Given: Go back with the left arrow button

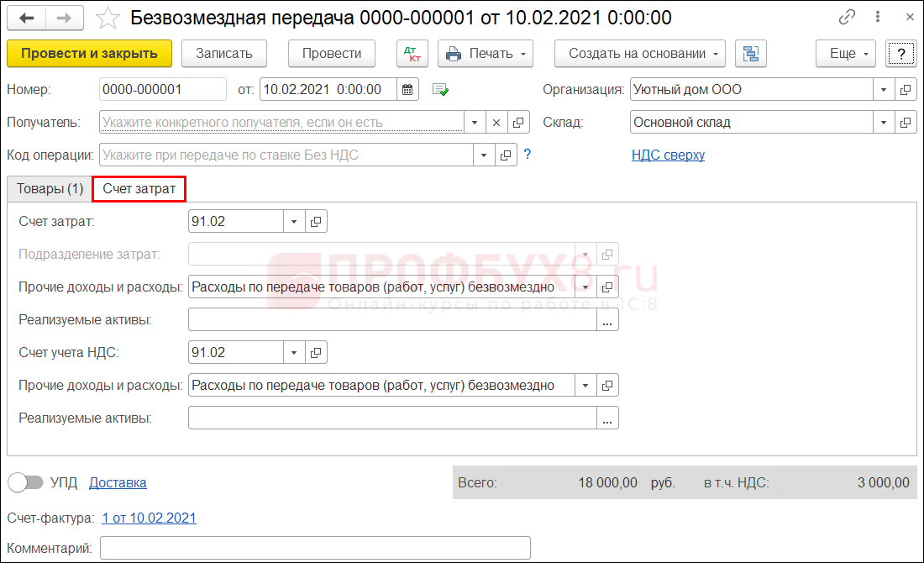Looking at the screenshot, I should tap(27, 18).
